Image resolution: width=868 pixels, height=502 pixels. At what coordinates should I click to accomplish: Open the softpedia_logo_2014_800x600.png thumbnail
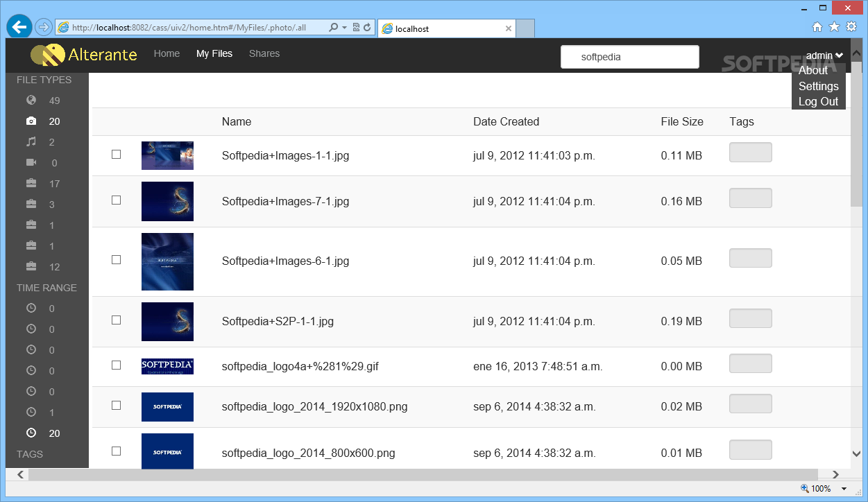(167, 451)
